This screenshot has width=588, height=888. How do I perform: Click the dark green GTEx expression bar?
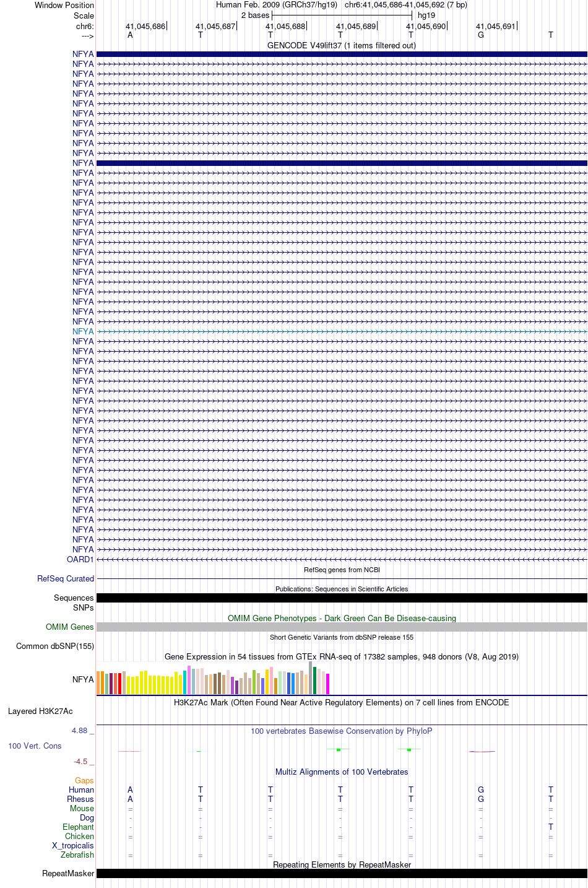[x=315, y=681]
